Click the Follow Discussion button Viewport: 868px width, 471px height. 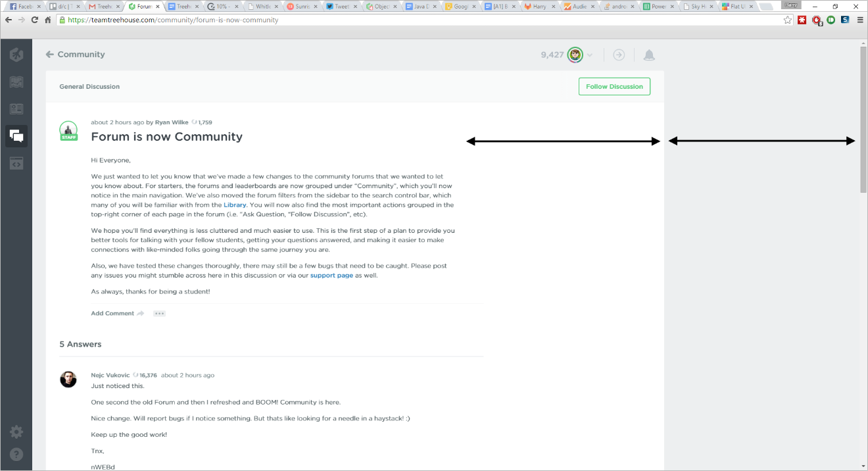point(614,86)
